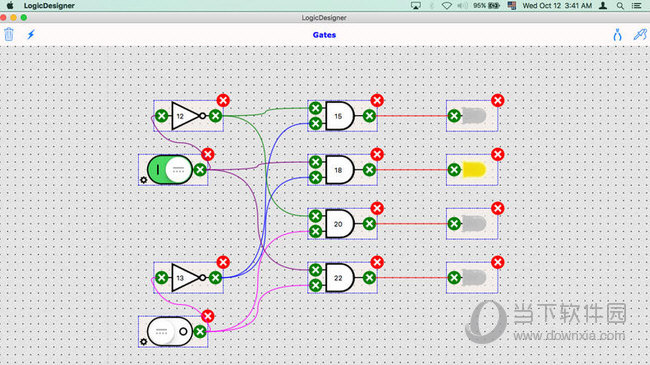The image size is (650, 365).
Task: Delete NOT gate 12 with its red X
Action: [223, 100]
